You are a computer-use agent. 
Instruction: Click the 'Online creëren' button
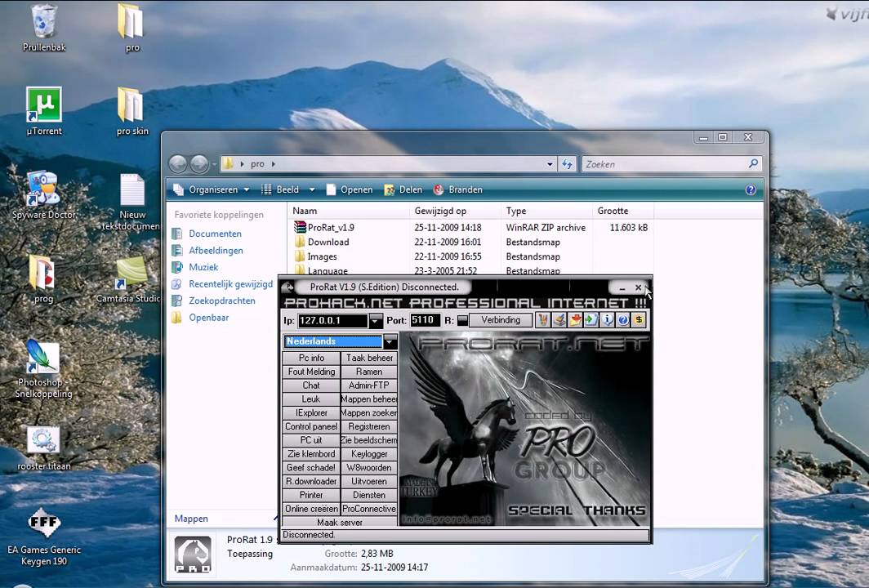click(311, 509)
